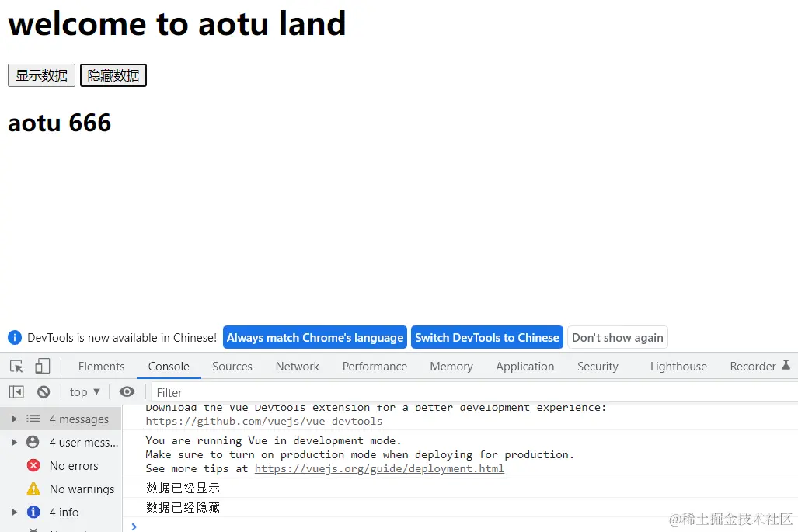Expand the 4 user messages group
This screenshot has width=798, height=532.
click(x=14, y=442)
